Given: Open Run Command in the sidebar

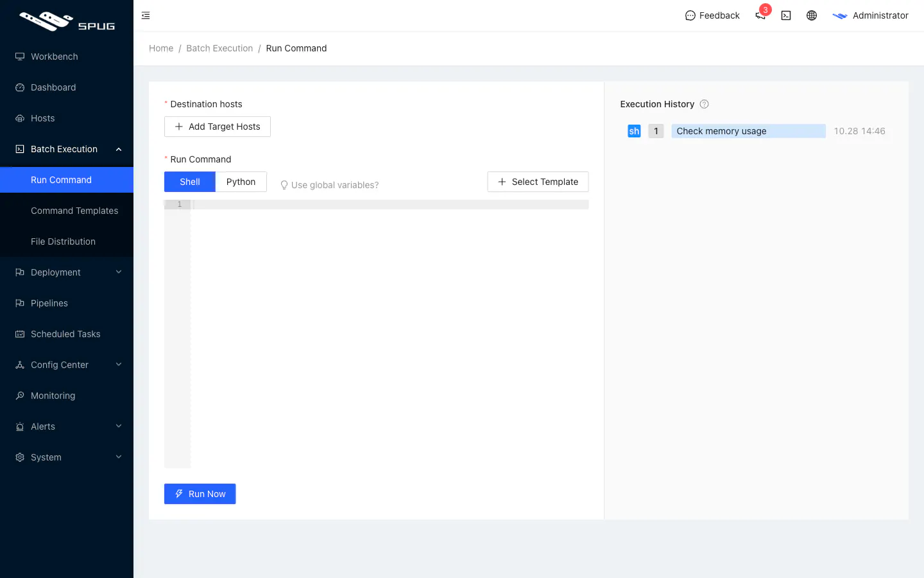Looking at the screenshot, I should (67, 180).
